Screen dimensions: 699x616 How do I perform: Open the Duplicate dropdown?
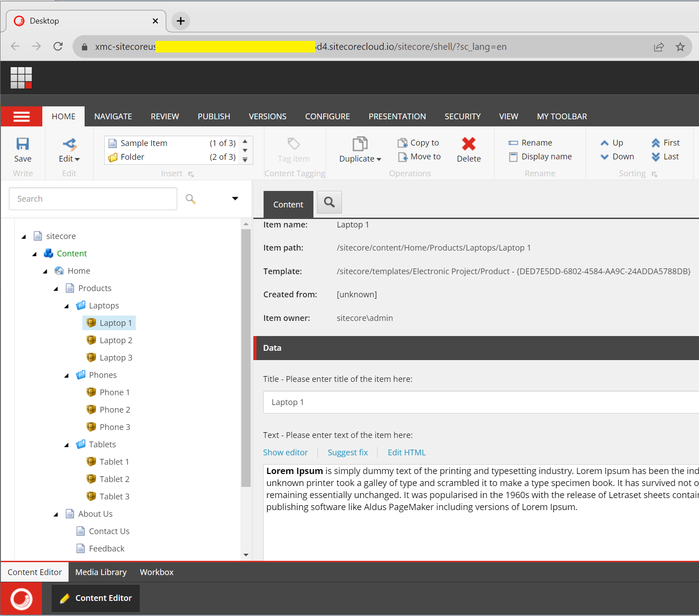click(360, 159)
